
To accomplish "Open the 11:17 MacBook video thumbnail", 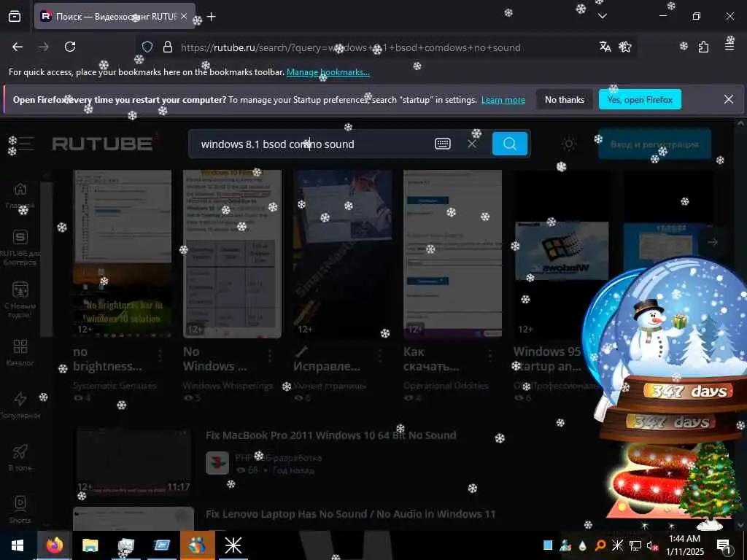I will click(134, 462).
